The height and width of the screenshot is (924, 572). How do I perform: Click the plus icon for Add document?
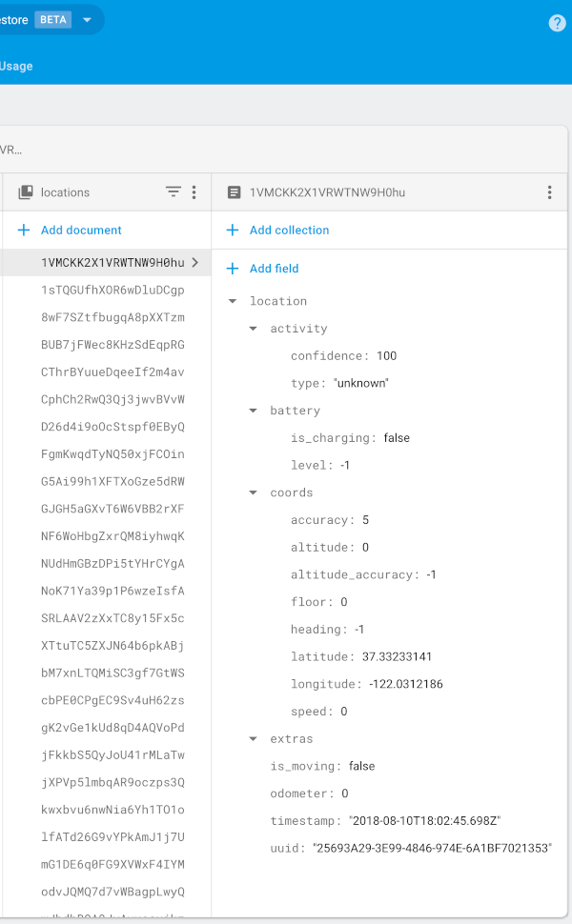[x=24, y=230]
